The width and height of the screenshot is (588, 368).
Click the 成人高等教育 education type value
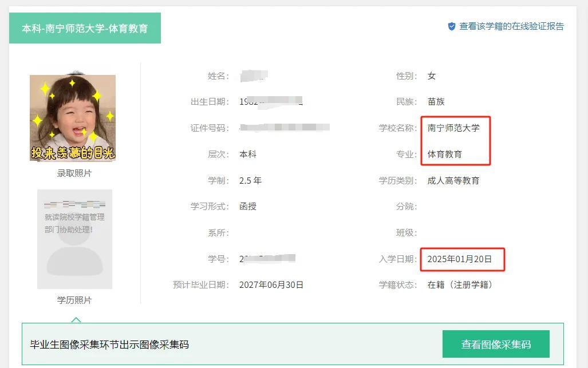point(453,181)
